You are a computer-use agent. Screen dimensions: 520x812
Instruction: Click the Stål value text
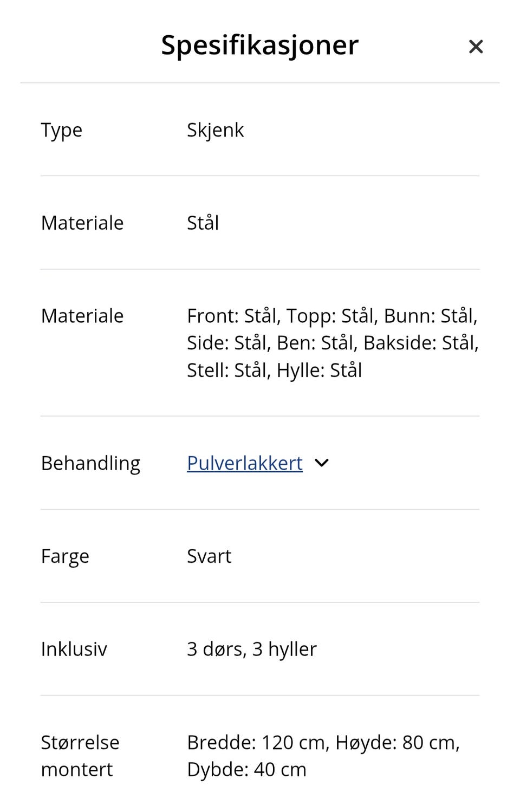(x=202, y=223)
